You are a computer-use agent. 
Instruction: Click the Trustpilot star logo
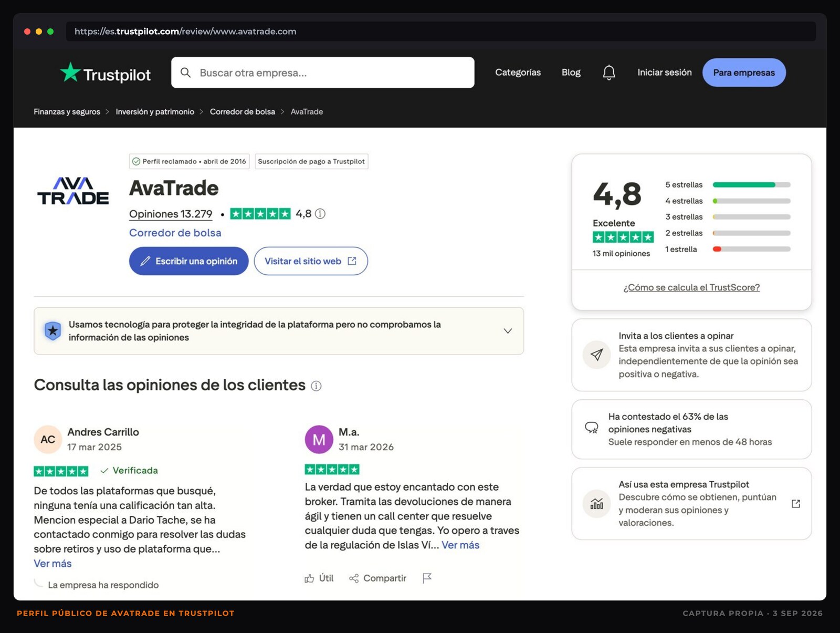(70, 72)
